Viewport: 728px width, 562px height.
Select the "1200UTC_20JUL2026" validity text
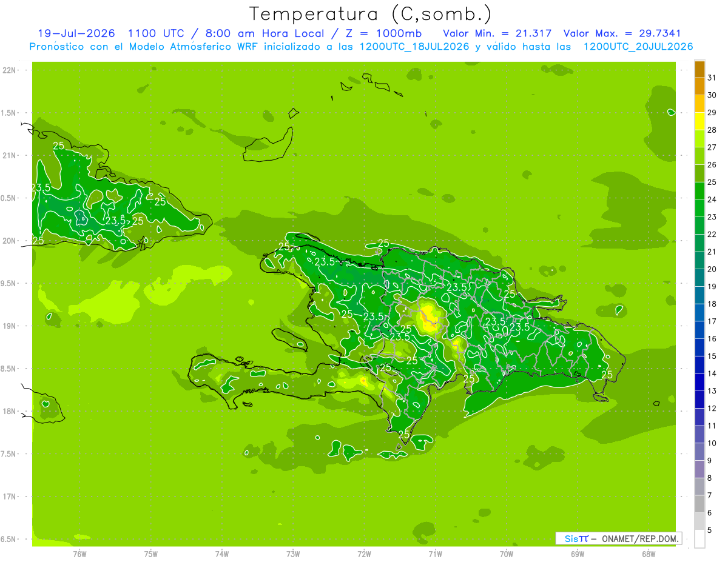click(638, 47)
